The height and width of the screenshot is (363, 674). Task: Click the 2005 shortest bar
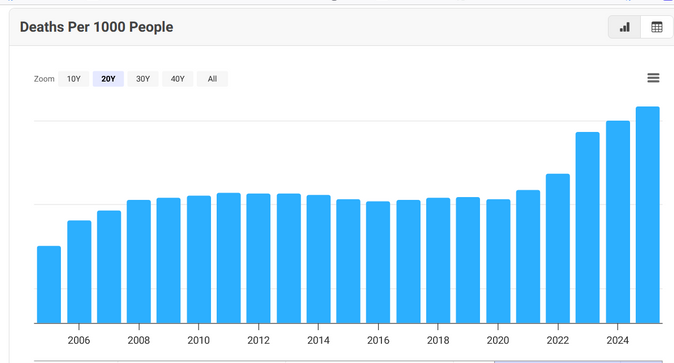pyautogui.click(x=49, y=285)
